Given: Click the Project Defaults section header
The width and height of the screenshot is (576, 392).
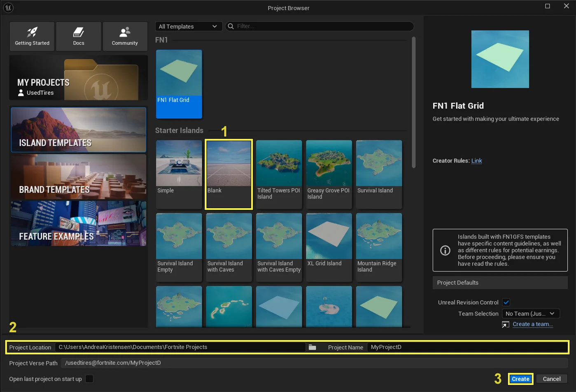Looking at the screenshot, I should [x=500, y=283].
